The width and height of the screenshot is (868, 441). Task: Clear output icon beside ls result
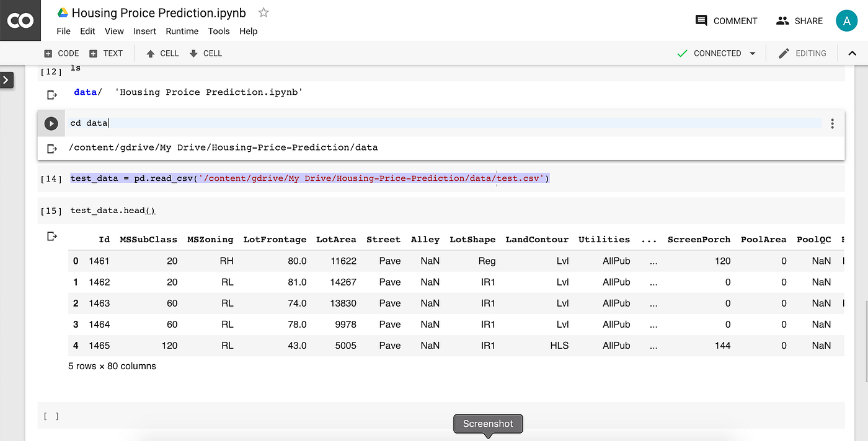coord(52,95)
